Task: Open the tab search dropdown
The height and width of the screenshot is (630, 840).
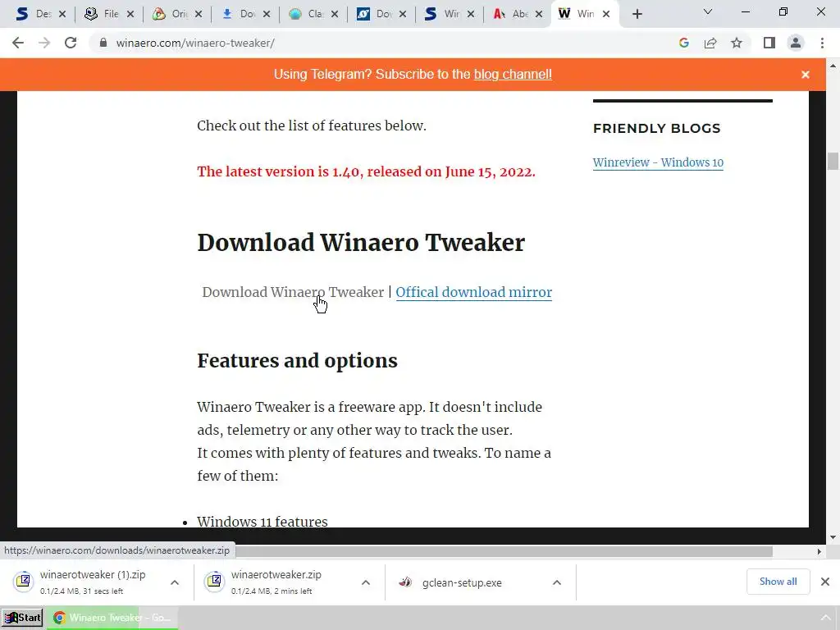Action: pyautogui.click(x=708, y=11)
